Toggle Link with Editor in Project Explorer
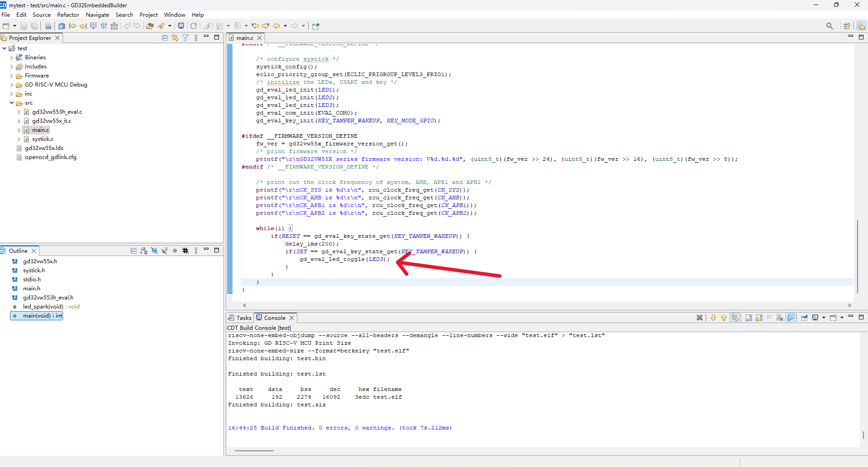Viewport: 868px width, 468px height. 175,38
